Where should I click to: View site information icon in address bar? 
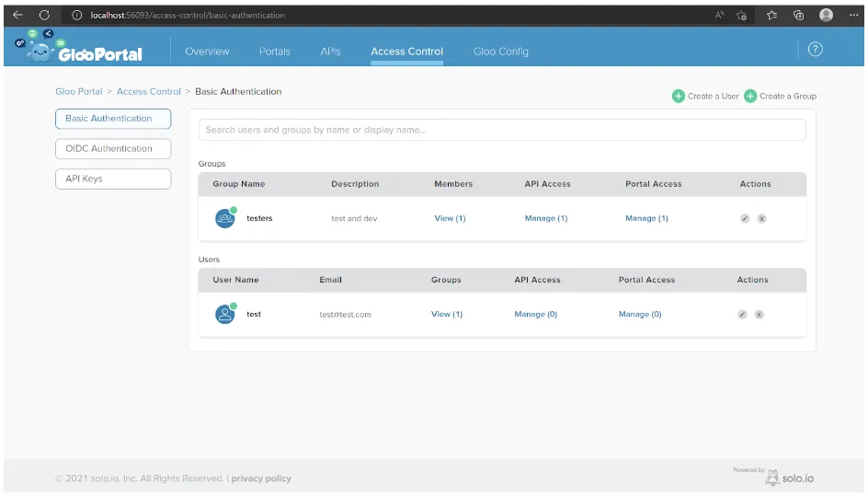coord(77,15)
